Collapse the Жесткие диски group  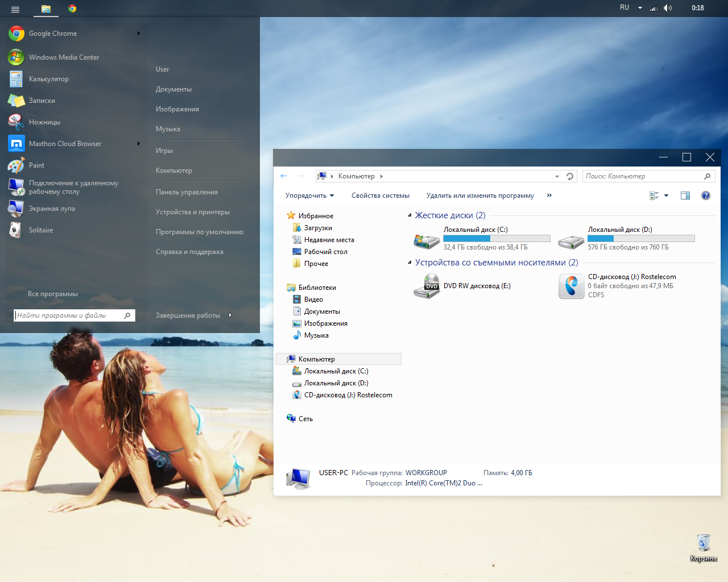[x=409, y=215]
